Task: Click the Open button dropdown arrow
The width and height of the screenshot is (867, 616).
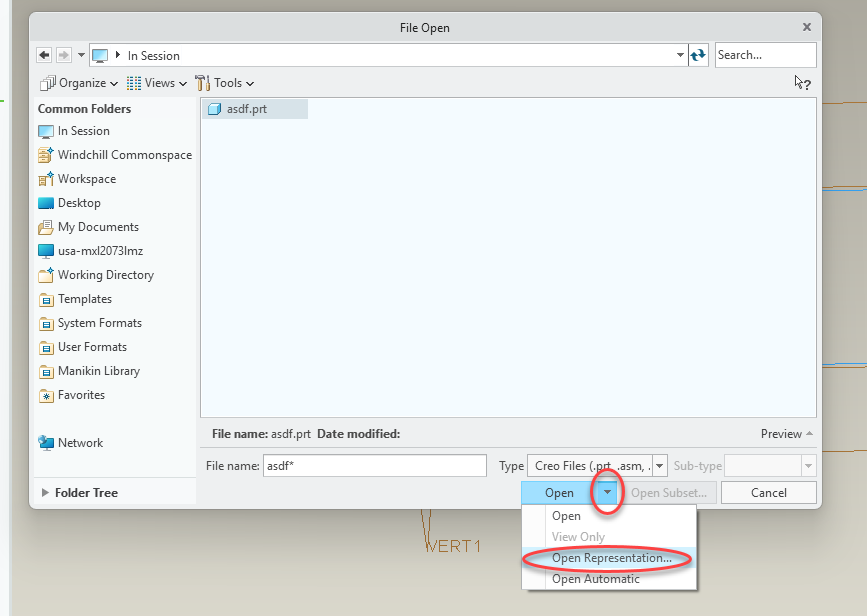Action: coord(607,492)
